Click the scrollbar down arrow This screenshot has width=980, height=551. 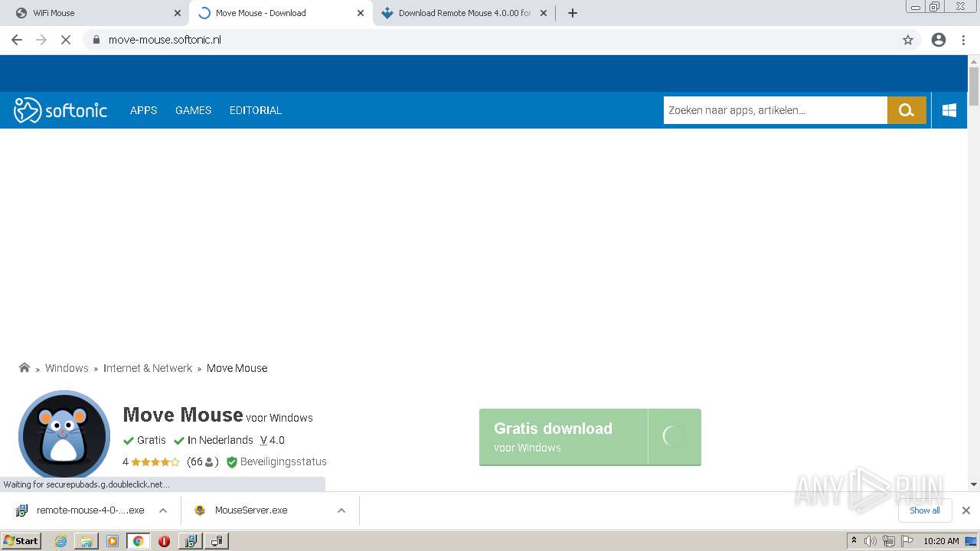pos(974,484)
